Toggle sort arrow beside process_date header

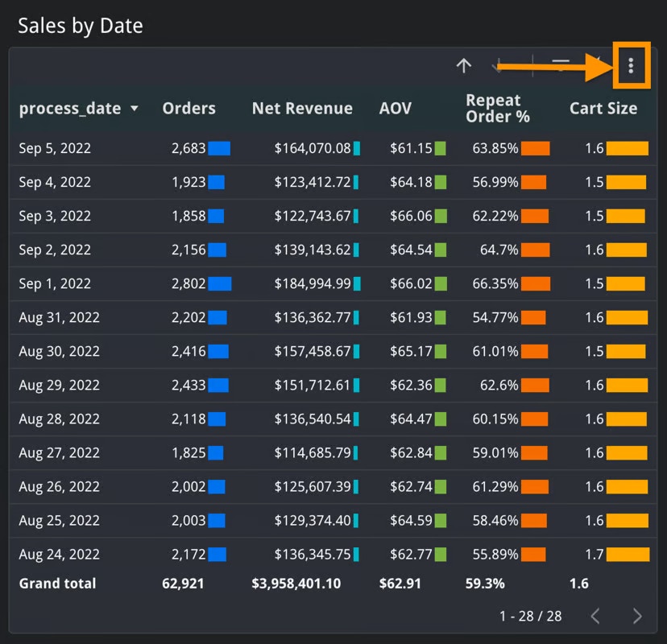click(134, 109)
